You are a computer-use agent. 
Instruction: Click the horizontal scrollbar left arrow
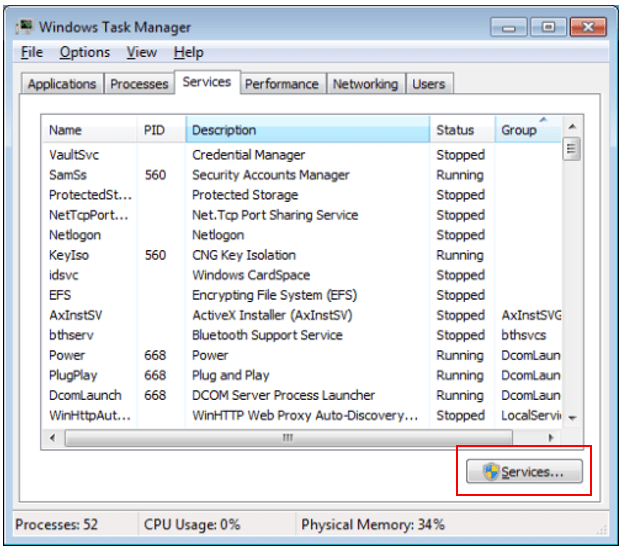tap(53, 438)
